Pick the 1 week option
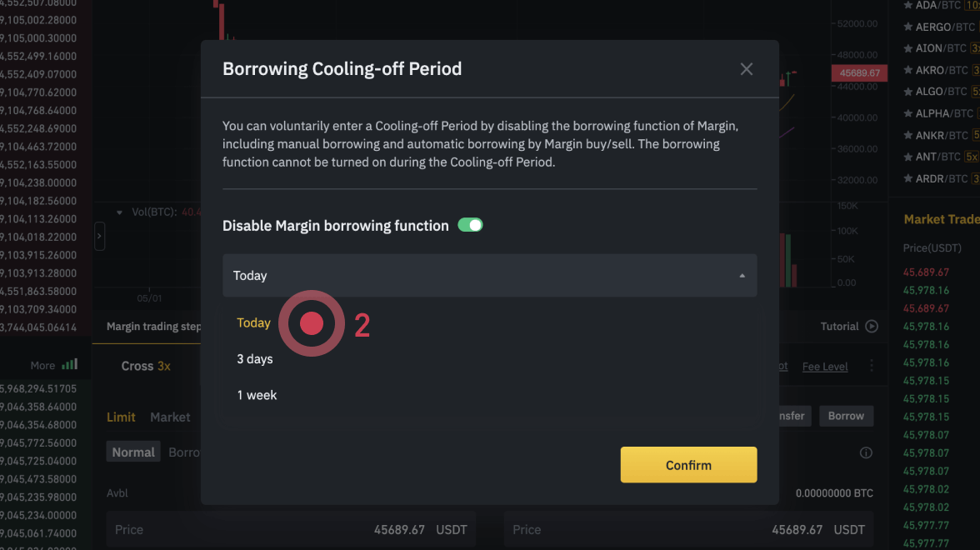Screen dimensions: 980x550 pos(257,395)
